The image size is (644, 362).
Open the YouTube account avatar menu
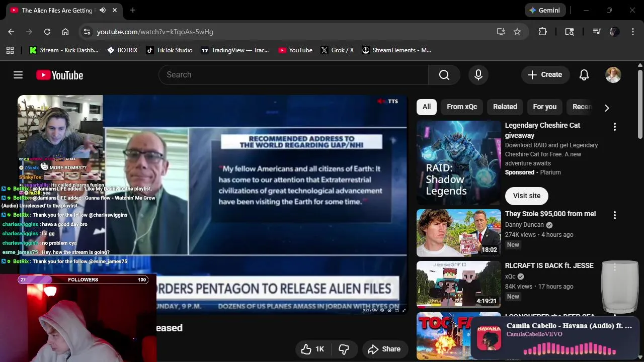click(x=613, y=75)
